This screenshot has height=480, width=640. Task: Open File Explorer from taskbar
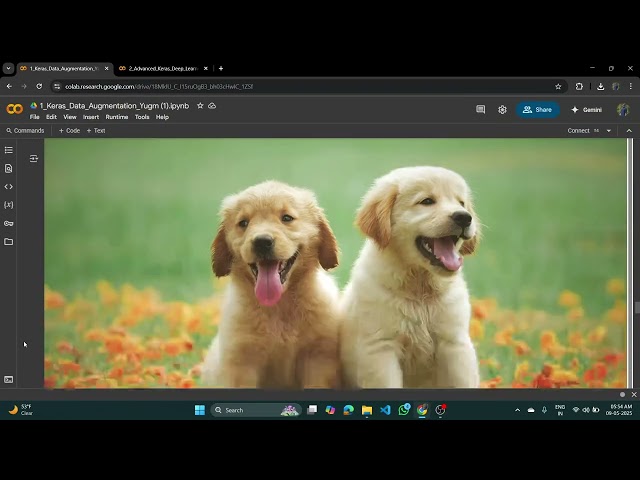pos(367,410)
